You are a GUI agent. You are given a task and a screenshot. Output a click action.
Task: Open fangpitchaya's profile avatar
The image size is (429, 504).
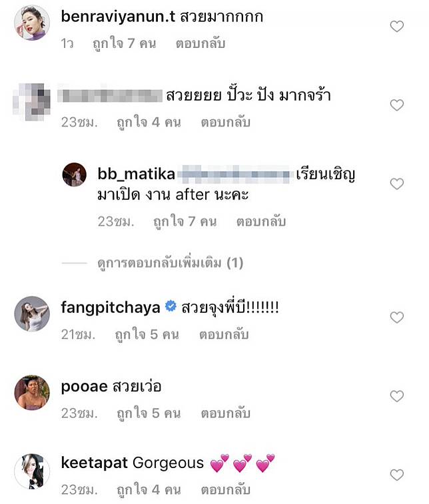tap(32, 314)
